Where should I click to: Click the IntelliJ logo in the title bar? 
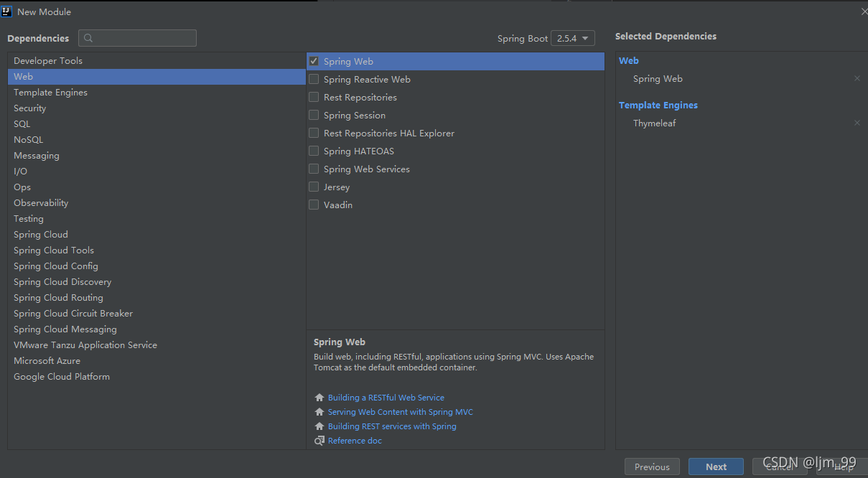[7, 11]
